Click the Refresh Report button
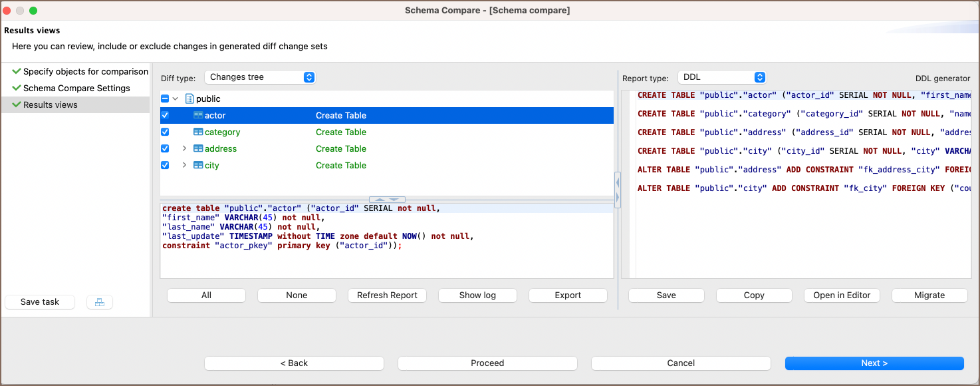This screenshot has width=980, height=386. (x=387, y=295)
